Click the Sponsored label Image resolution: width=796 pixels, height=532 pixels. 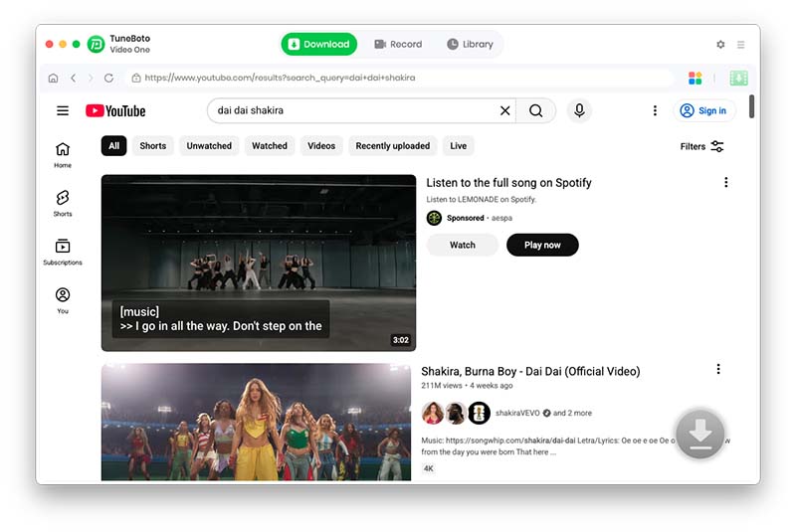(x=465, y=218)
